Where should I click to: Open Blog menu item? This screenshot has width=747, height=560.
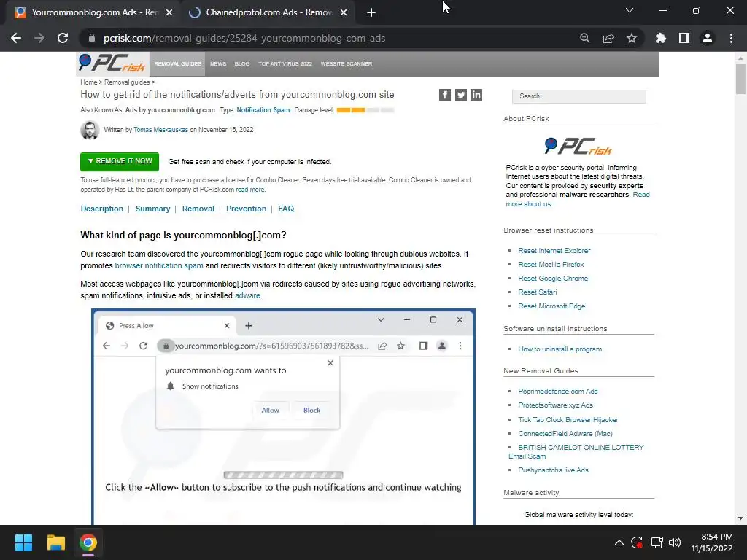(242, 64)
